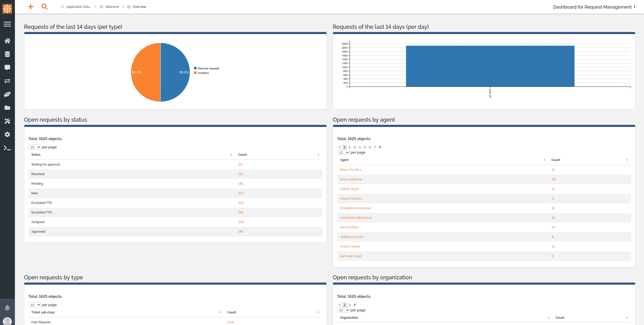
Task: Open the per page dropdown under Open requests by status
Action: pyautogui.click(x=34, y=147)
